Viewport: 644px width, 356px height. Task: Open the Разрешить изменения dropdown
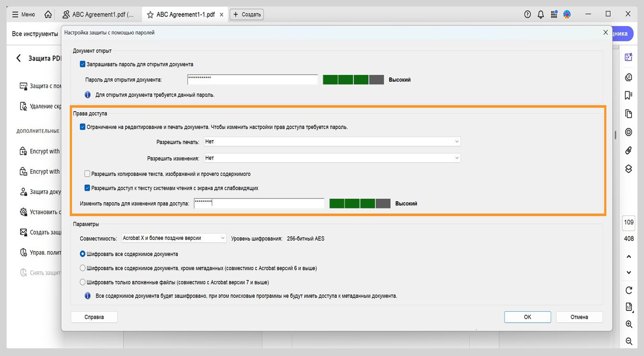point(332,158)
